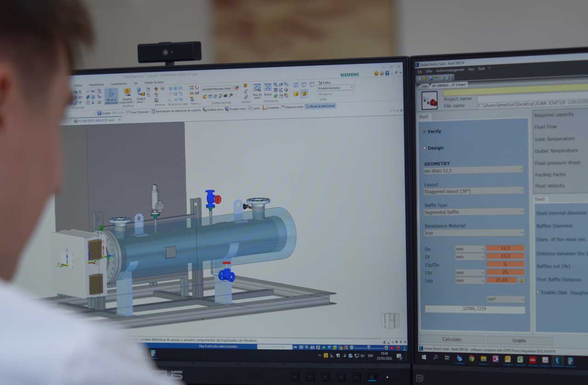
Task: Click the shaded view style cube icon
Action: coord(304,93)
